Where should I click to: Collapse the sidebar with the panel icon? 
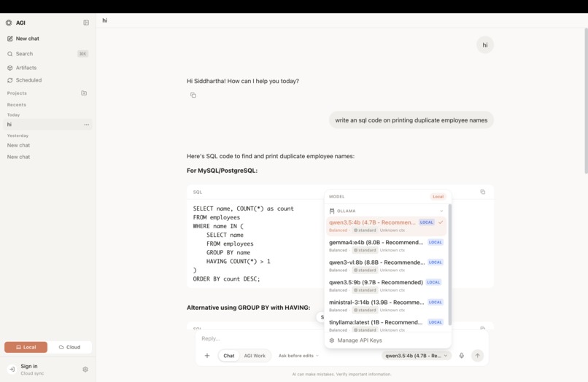[86, 23]
